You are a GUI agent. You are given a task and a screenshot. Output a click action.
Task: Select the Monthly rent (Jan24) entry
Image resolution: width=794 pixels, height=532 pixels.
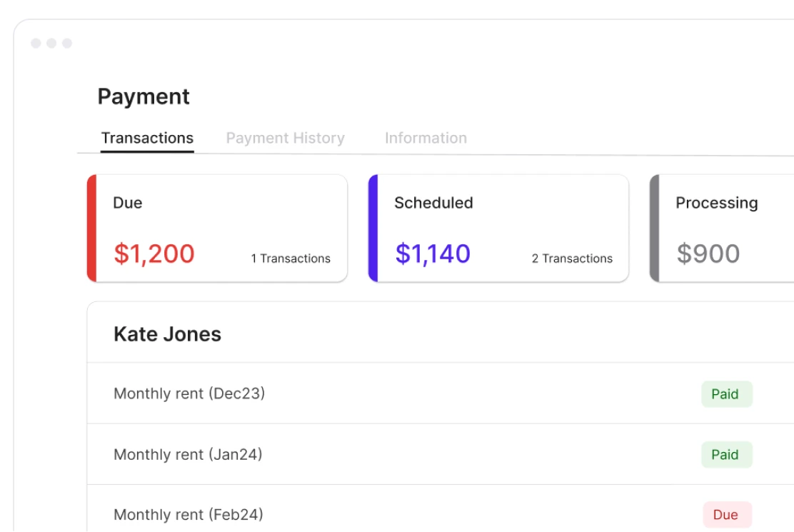[188, 454]
